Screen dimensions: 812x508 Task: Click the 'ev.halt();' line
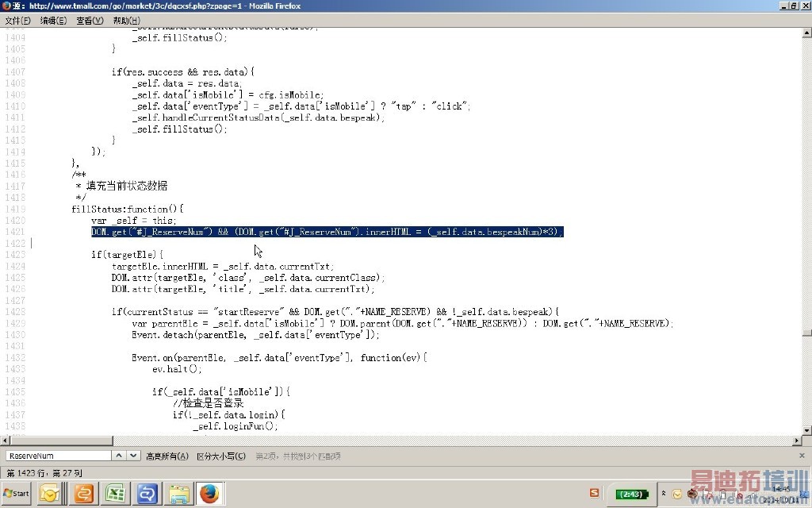pyautogui.click(x=177, y=369)
